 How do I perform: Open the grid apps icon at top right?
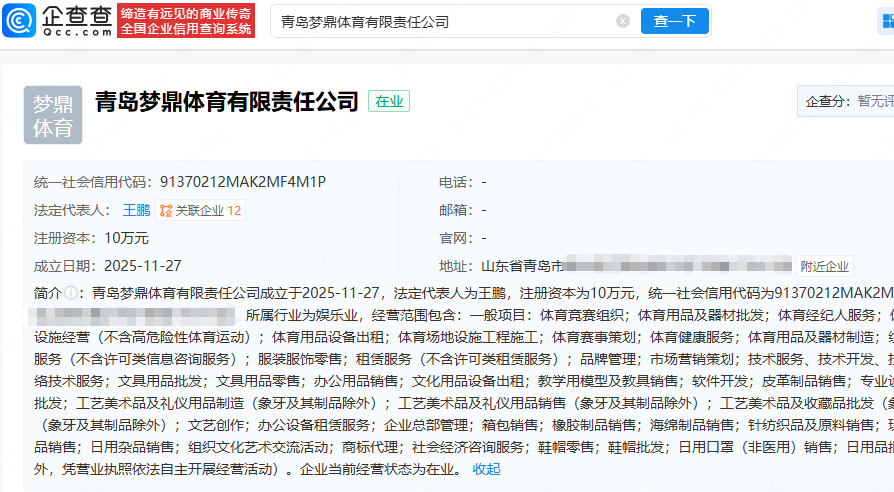point(886,21)
